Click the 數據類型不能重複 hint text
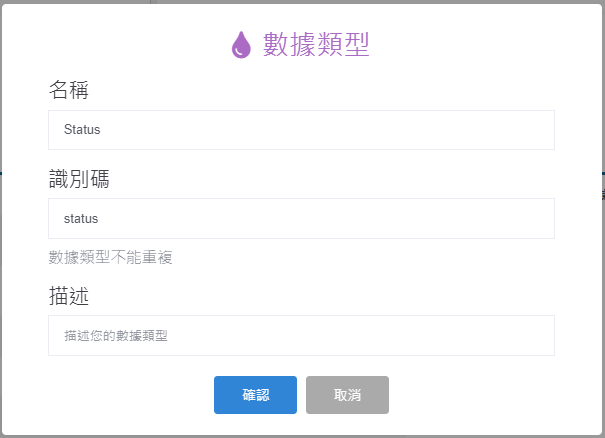This screenshot has width=605, height=438. (x=111, y=258)
